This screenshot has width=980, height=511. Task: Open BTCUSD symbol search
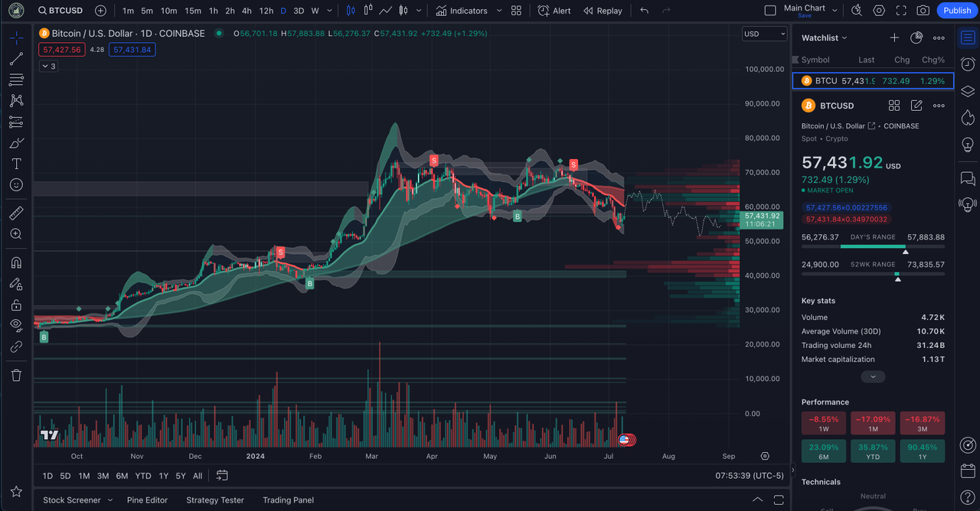click(59, 11)
